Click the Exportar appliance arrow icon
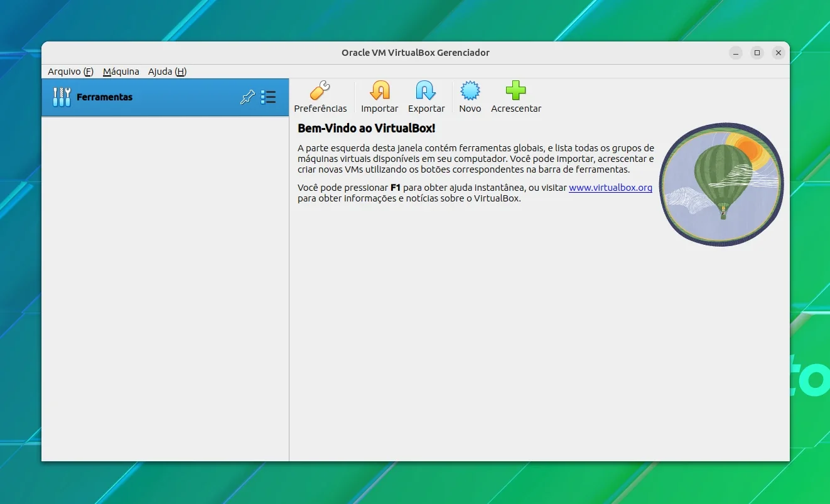This screenshot has height=504, width=830. (x=426, y=91)
